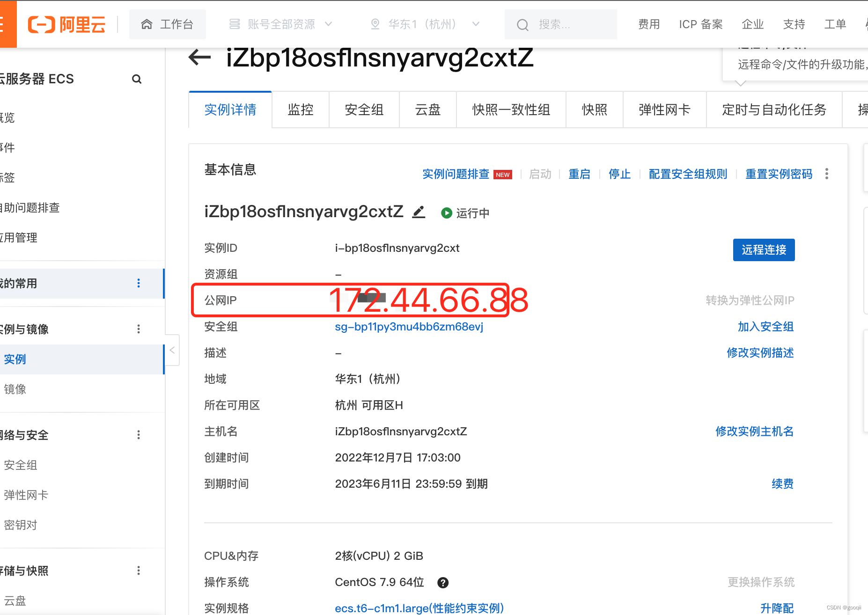Click the instance ID i-bp18osflnsnyarvg2cxt text
Viewport: 868px width, 615px height.
(x=397, y=248)
